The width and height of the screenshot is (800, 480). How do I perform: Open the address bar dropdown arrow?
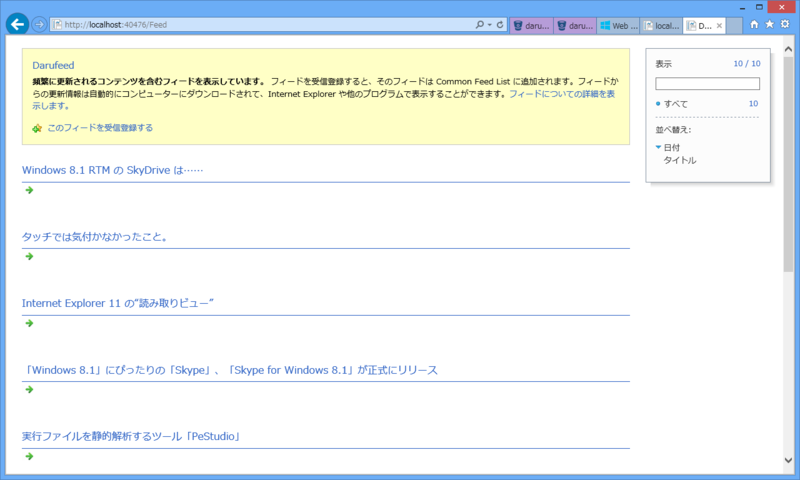[489, 24]
